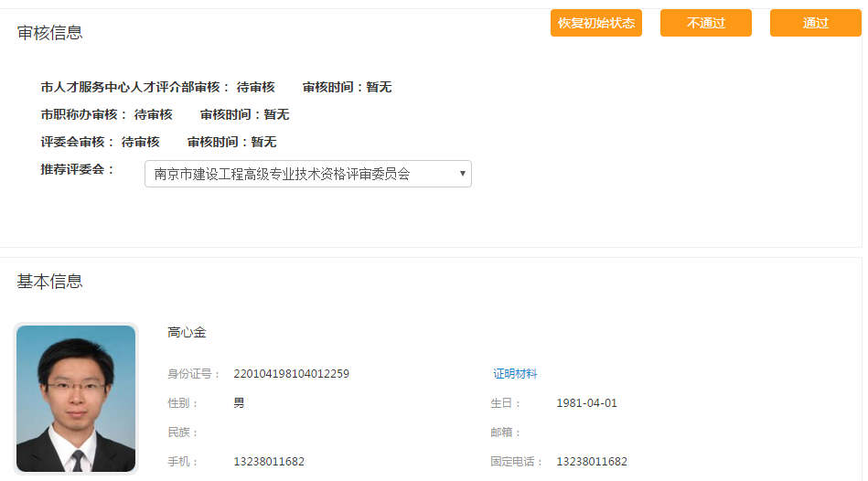The height and width of the screenshot is (481, 868).
Task: Click the applicant name 高心金
Action: [187, 333]
